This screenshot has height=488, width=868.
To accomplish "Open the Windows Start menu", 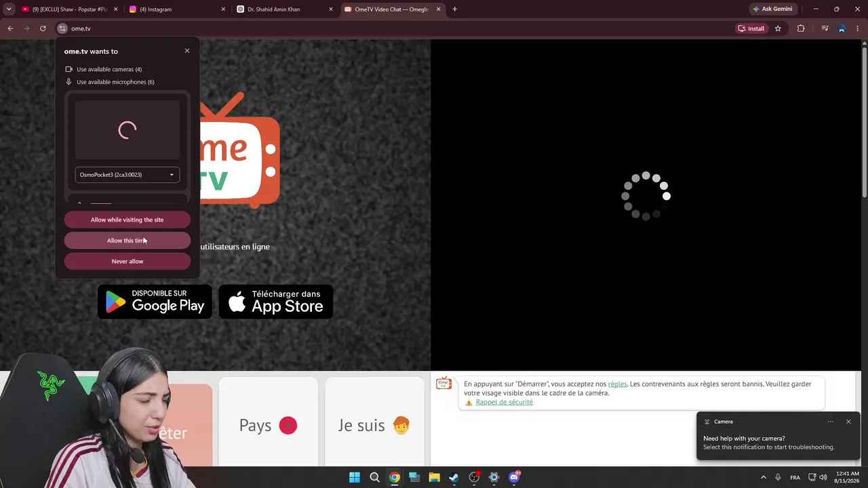I will point(355,477).
